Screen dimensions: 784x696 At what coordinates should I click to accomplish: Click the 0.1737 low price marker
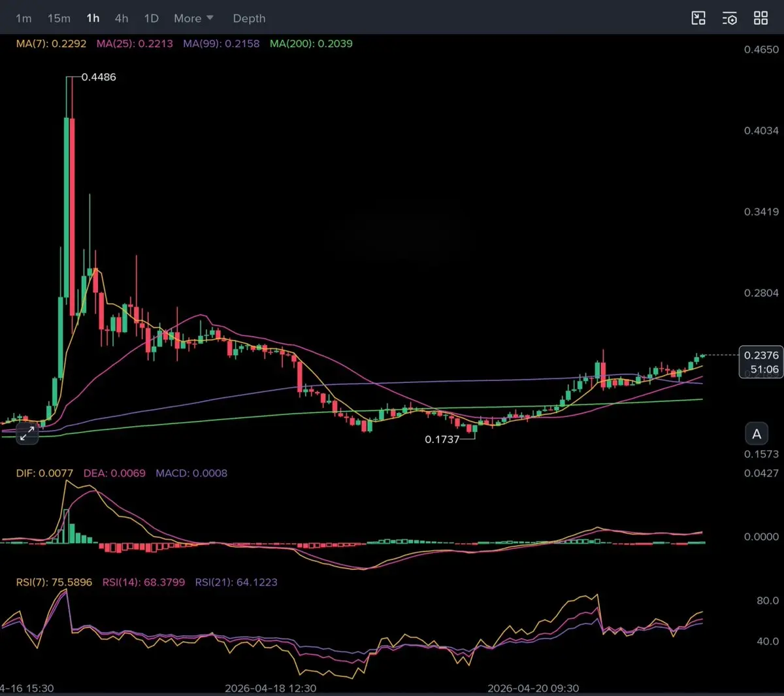(442, 440)
